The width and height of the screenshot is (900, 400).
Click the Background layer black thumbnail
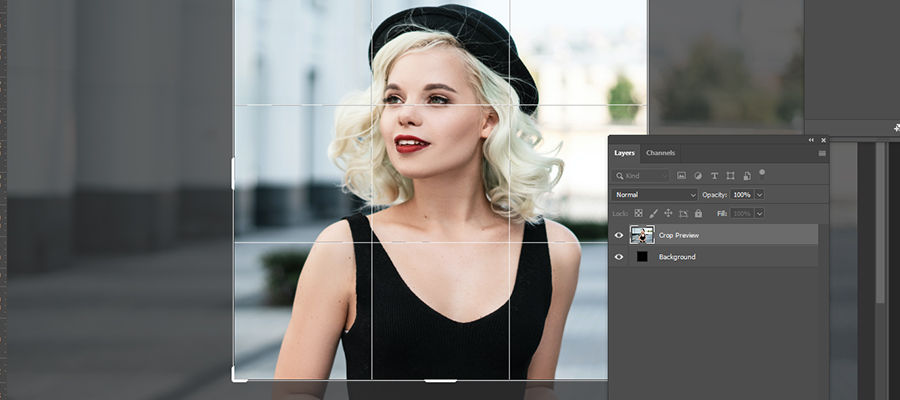click(642, 257)
